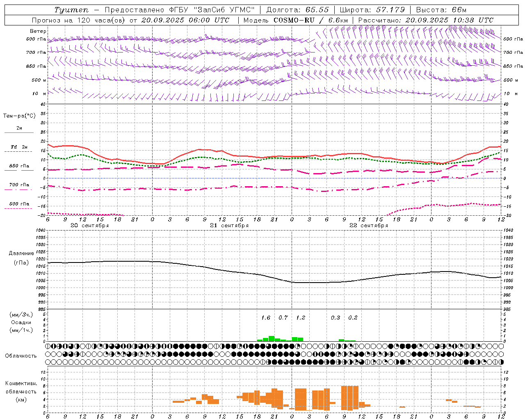This screenshot has height=420, width=525.
Task: Click the "Давление" pressure panel label
Action: (x=21, y=253)
